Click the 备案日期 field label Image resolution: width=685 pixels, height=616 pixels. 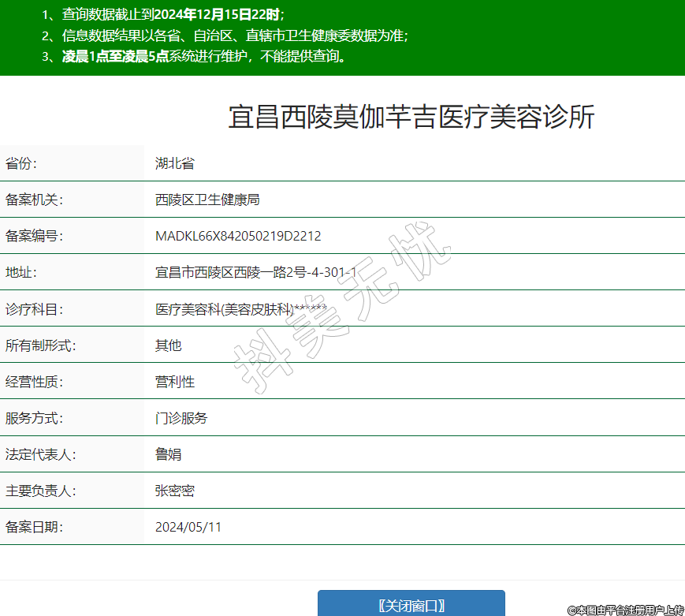pos(34,527)
